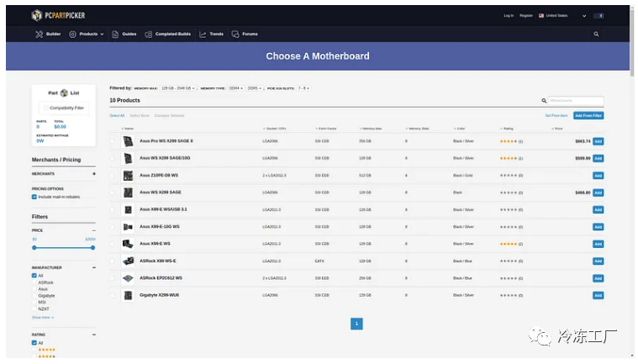Click the Forums chat icon
Viewport: 638px width, 364px height.
tap(235, 34)
